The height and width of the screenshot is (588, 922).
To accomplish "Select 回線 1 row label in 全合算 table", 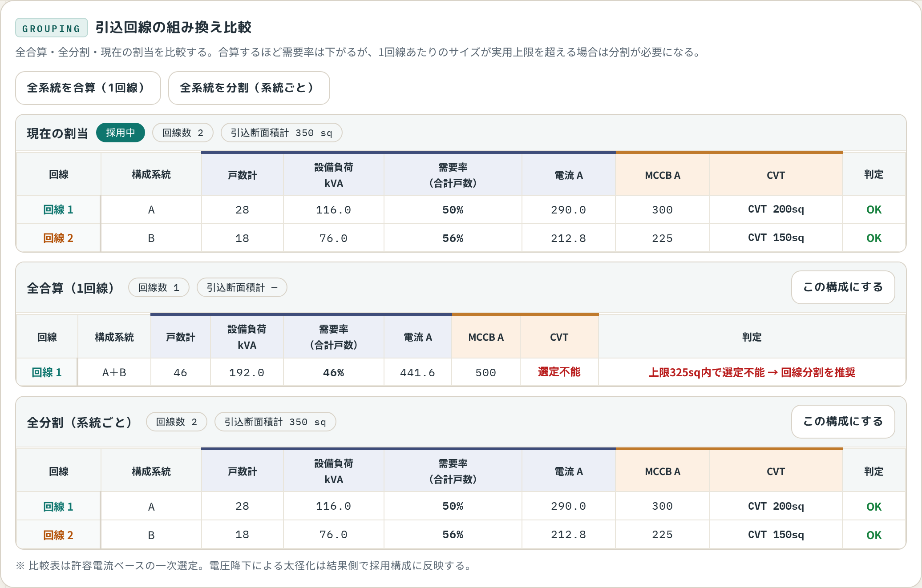I will (x=47, y=372).
